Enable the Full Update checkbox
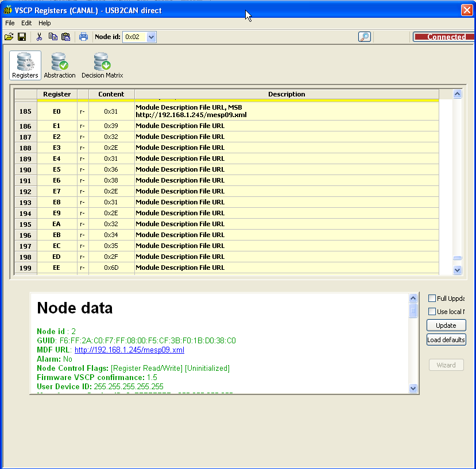The height and width of the screenshot is (469, 476). pos(432,299)
